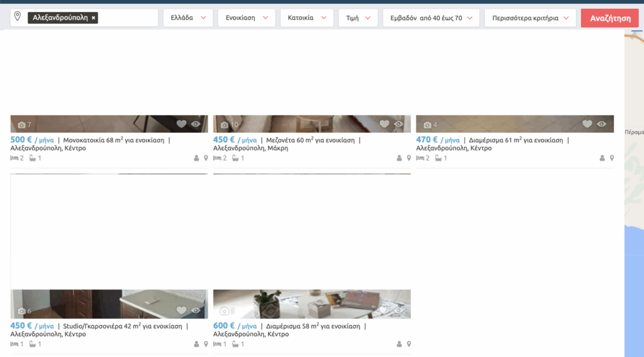Remove the Αλεξανδρούπολη location tag

(x=94, y=18)
